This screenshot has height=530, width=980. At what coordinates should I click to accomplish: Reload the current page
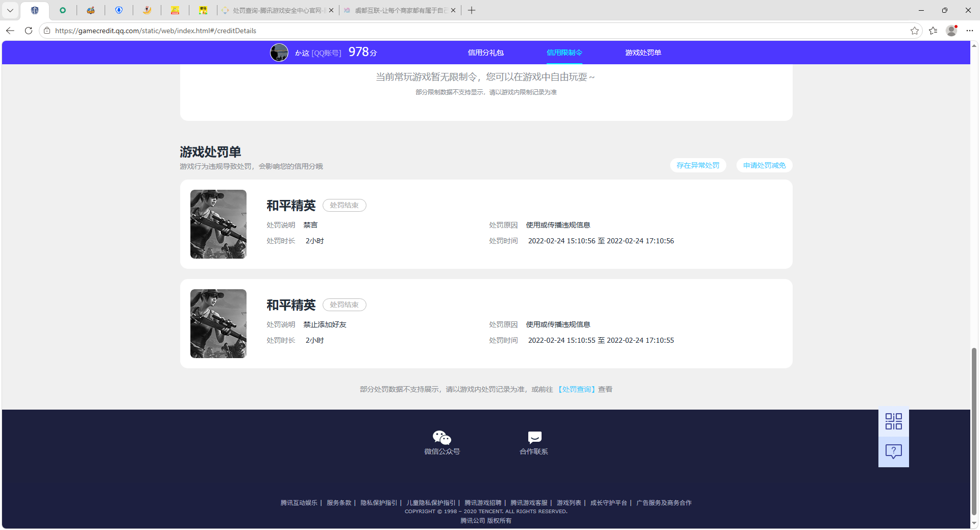(x=29, y=31)
